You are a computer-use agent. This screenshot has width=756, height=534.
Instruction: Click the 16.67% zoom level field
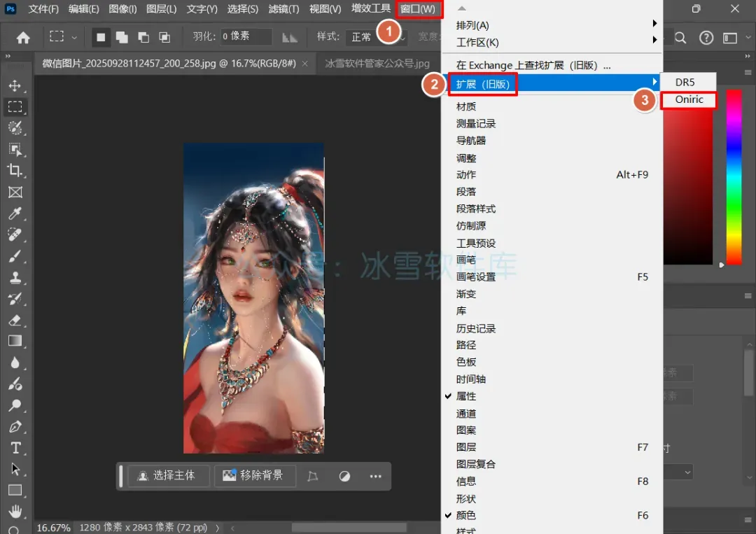[53, 528]
